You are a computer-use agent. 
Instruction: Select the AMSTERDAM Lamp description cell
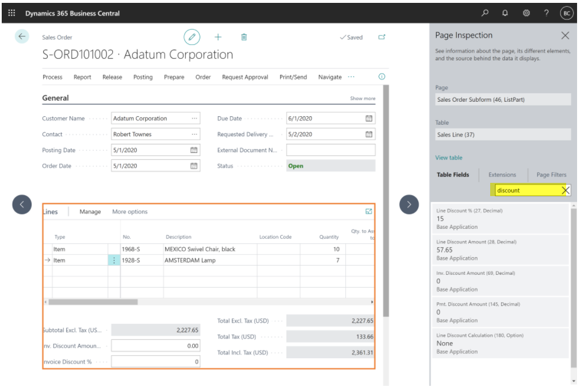click(210, 260)
